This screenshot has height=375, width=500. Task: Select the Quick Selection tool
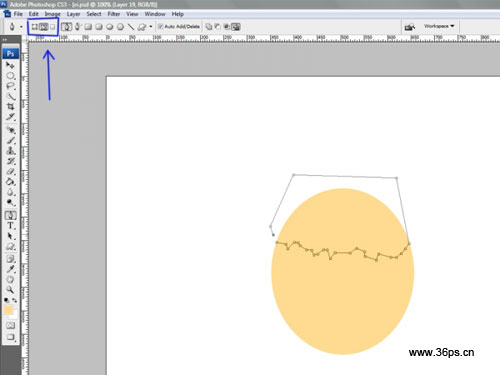click(10, 96)
